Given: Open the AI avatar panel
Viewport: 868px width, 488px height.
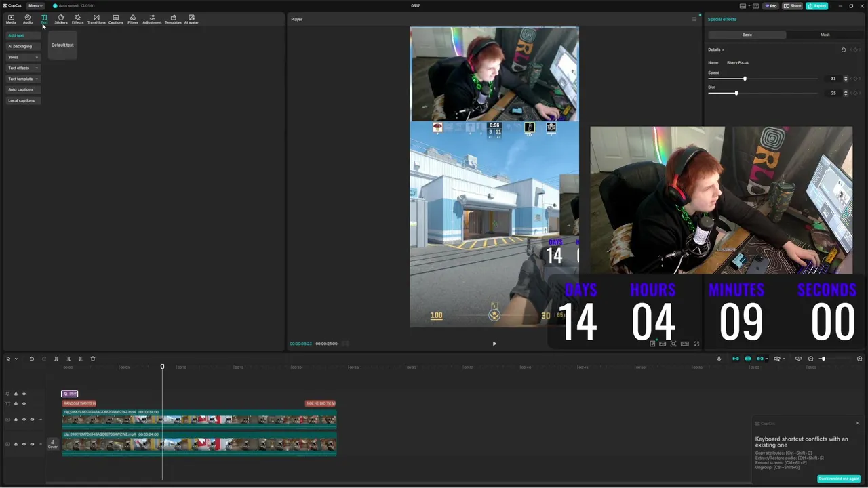Looking at the screenshot, I should (191, 19).
